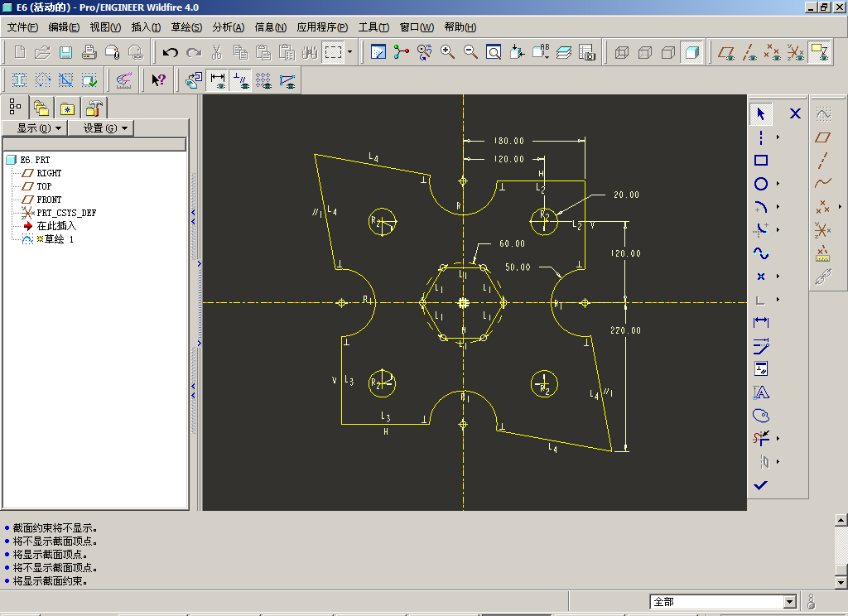
Task: Open the 草绘(S) menu
Action: (186, 27)
